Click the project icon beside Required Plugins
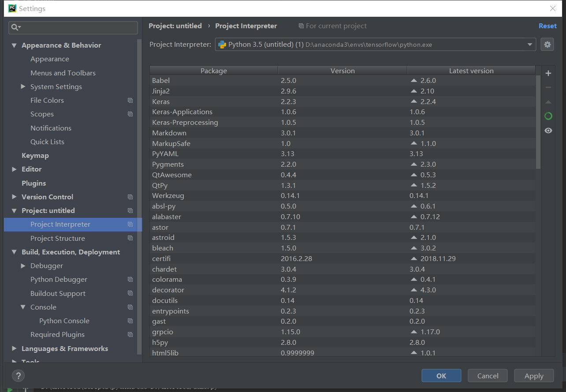Screen dimensions: 566x392 click(130, 335)
